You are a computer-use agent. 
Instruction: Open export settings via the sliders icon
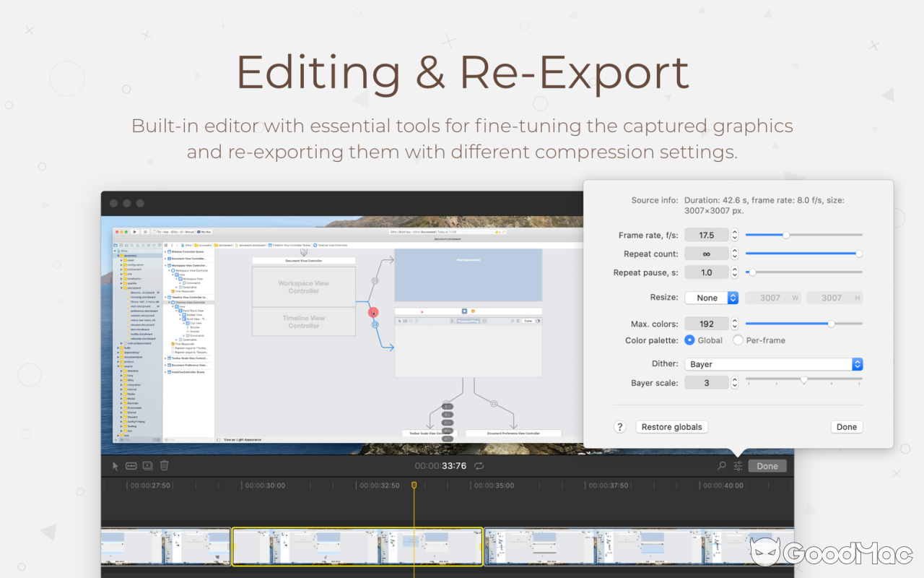click(x=737, y=466)
